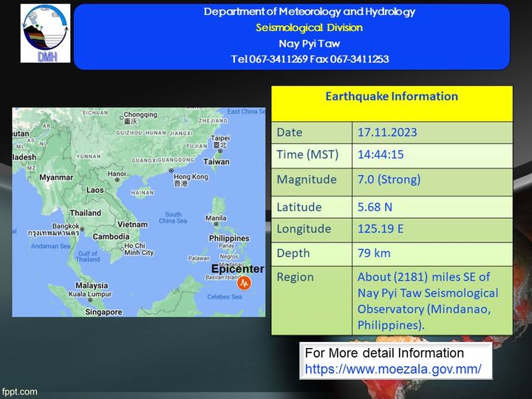Click the DMH logo icon
This screenshot has height=399, width=532.
point(46,33)
